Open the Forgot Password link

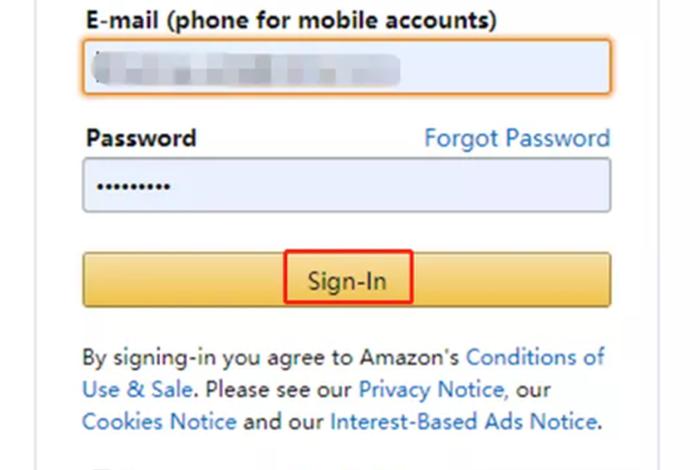coord(516,138)
